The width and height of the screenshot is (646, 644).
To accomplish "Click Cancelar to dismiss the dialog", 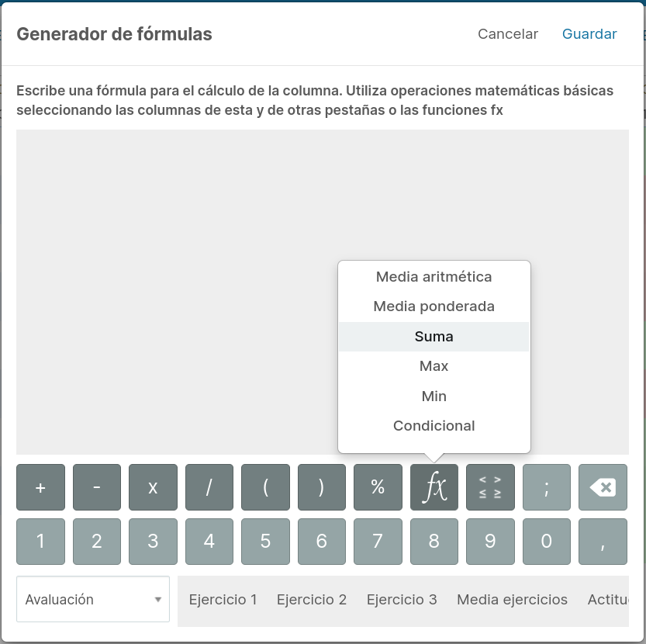I will pos(507,34).
